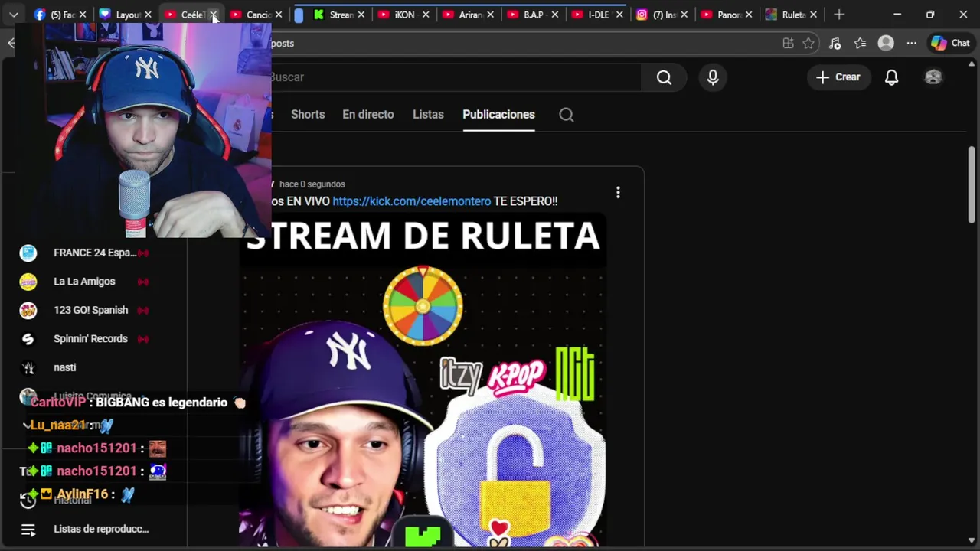Close the Ceele YouTube tab
Screen dimensions: 980x551
[x=214, y=15]
